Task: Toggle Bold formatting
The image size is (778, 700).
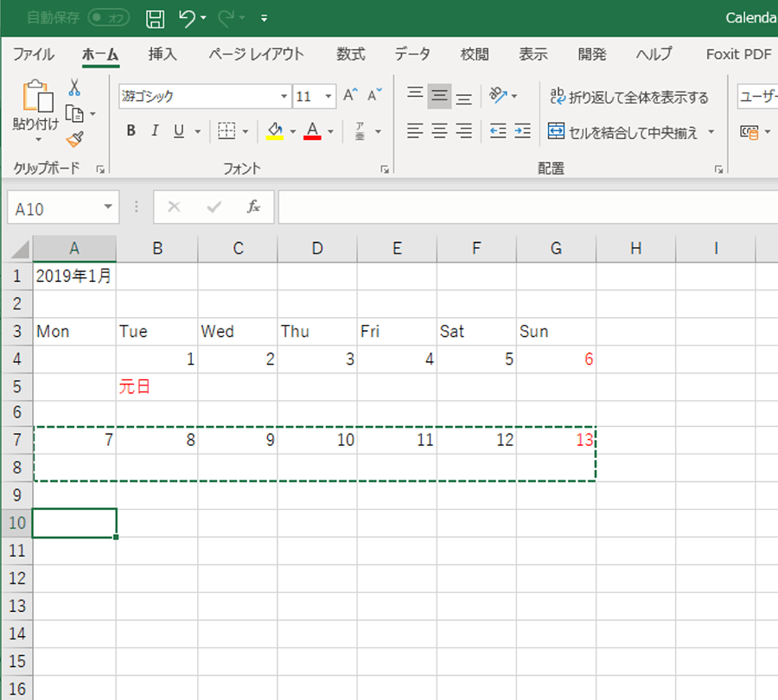Action: coord(131,131)
